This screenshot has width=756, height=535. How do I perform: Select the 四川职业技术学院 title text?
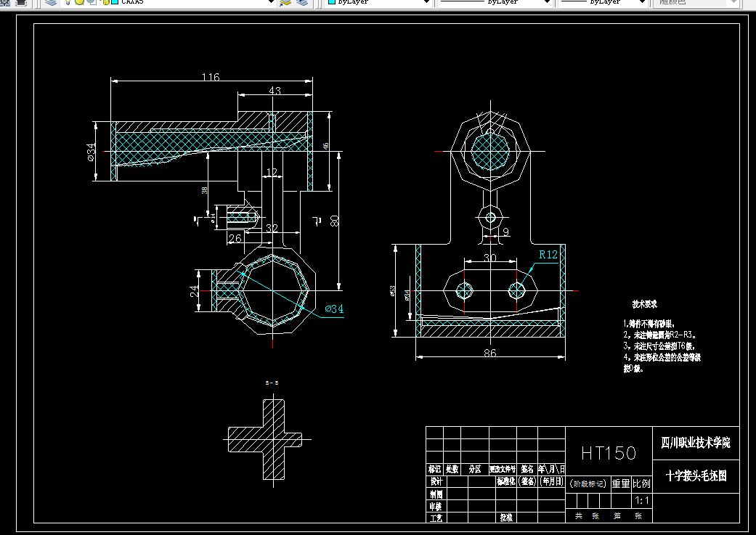[x=696, y=443]
